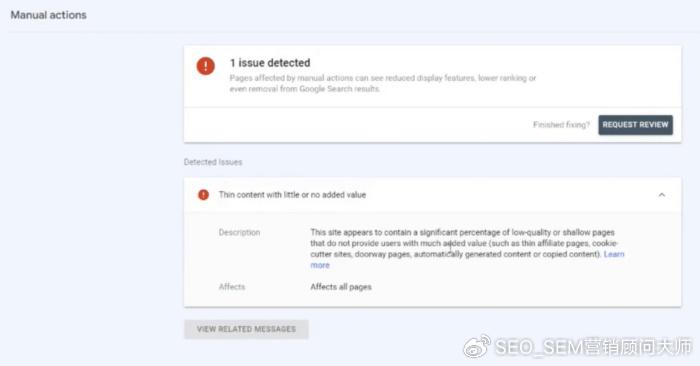Viewport: 700px width, 366px height.
Task: Click the "Pages affected by manual actions" summary text
Action: [383, 83]
